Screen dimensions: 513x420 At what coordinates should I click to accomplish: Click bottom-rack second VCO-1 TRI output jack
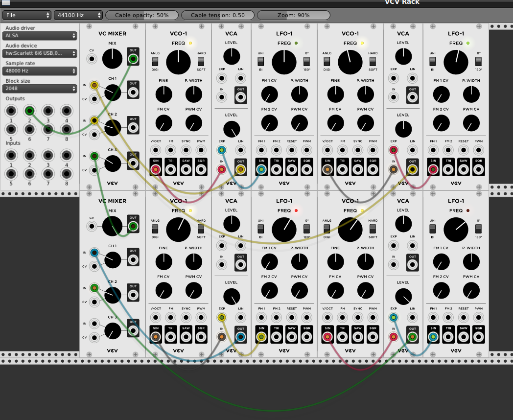click(343, 337)
